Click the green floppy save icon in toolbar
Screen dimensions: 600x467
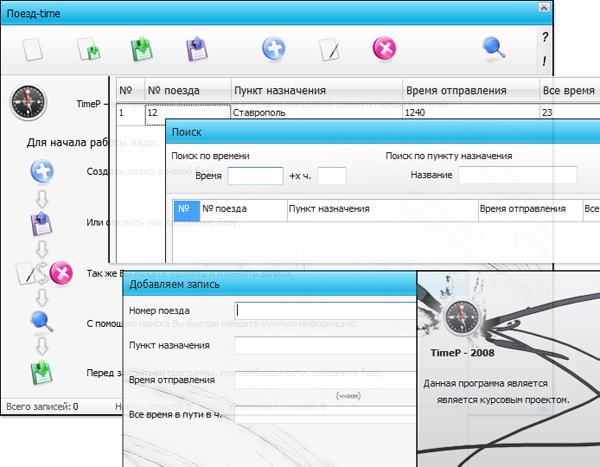pos(142,49)
